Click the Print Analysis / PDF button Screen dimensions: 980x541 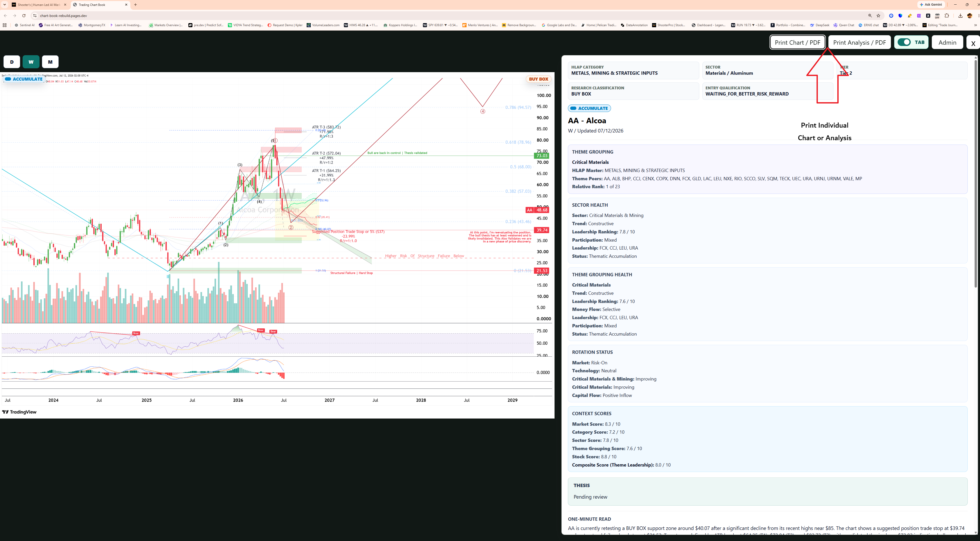[x=859, y=42]
